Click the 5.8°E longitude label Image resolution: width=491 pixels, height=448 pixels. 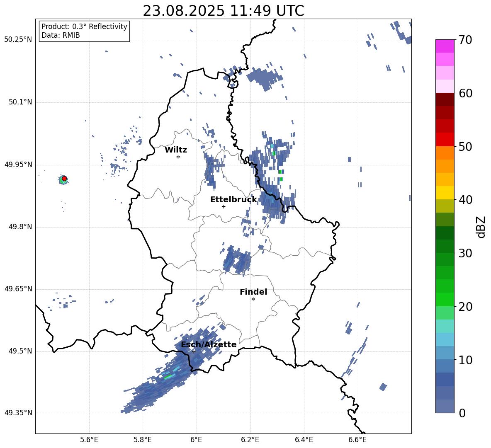click(143, 440)
